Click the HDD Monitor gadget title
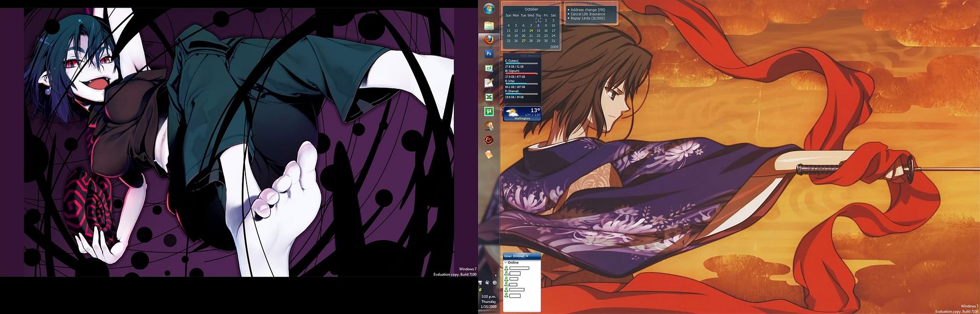 coord(530,56)
